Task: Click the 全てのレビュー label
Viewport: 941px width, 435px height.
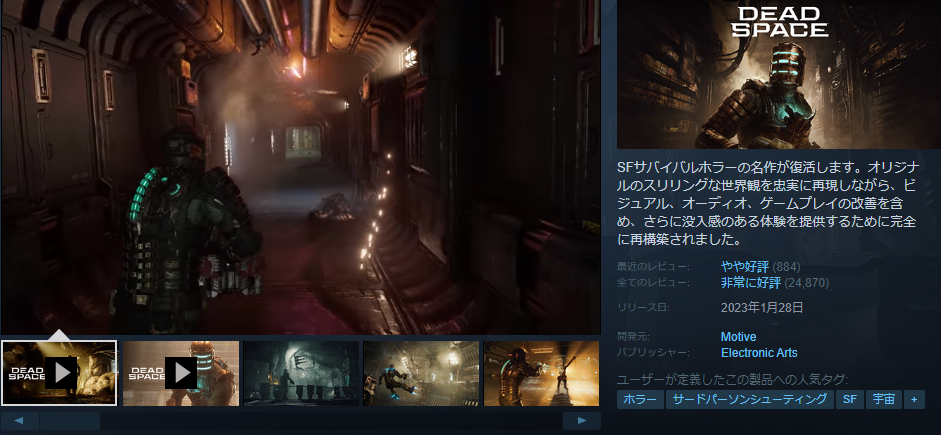Action: 653,283
